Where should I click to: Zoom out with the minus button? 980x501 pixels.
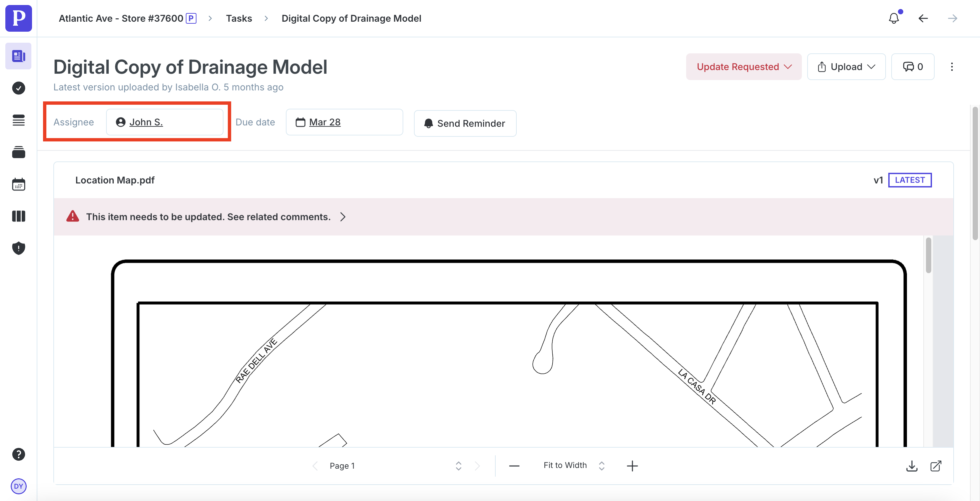[514, 466]
